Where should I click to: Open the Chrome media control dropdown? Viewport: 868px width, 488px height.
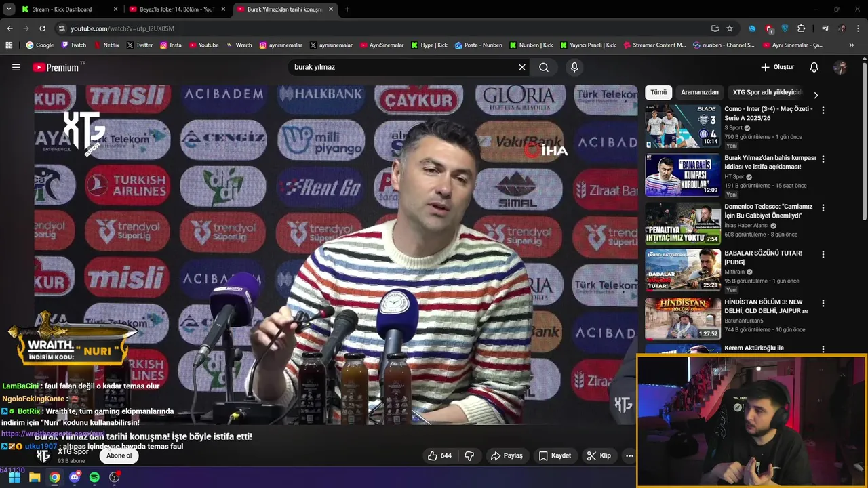[825, 28]
